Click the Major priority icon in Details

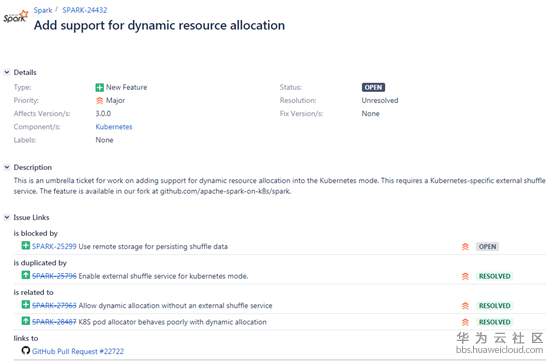tap(100, 101)
